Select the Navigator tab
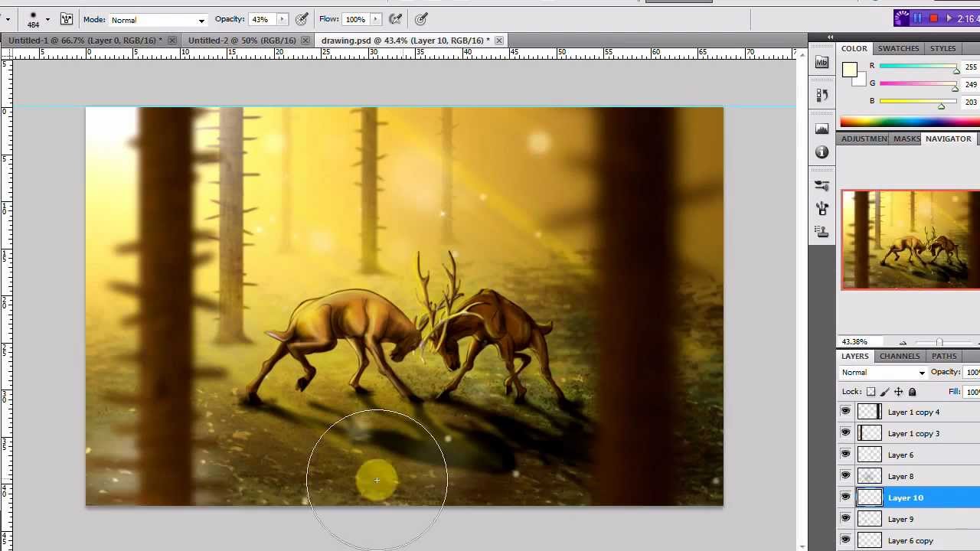 948,139
